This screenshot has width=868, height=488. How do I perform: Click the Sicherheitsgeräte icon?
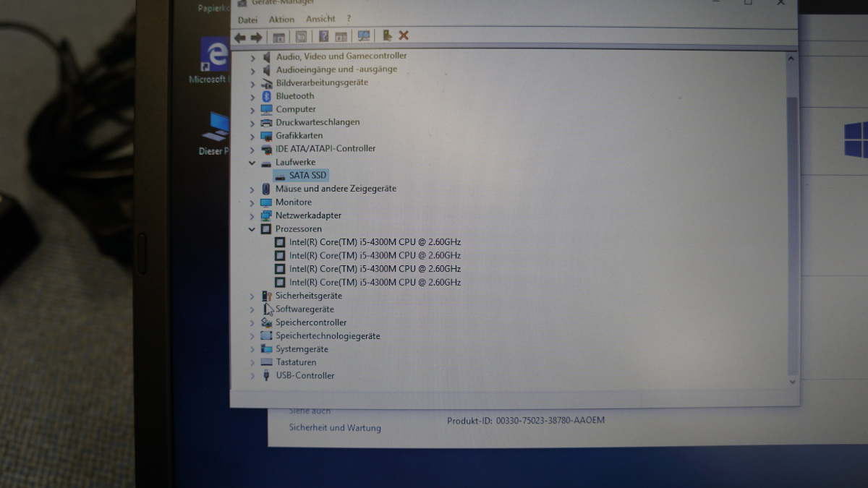pyautogui.click(x=266, y=296)
